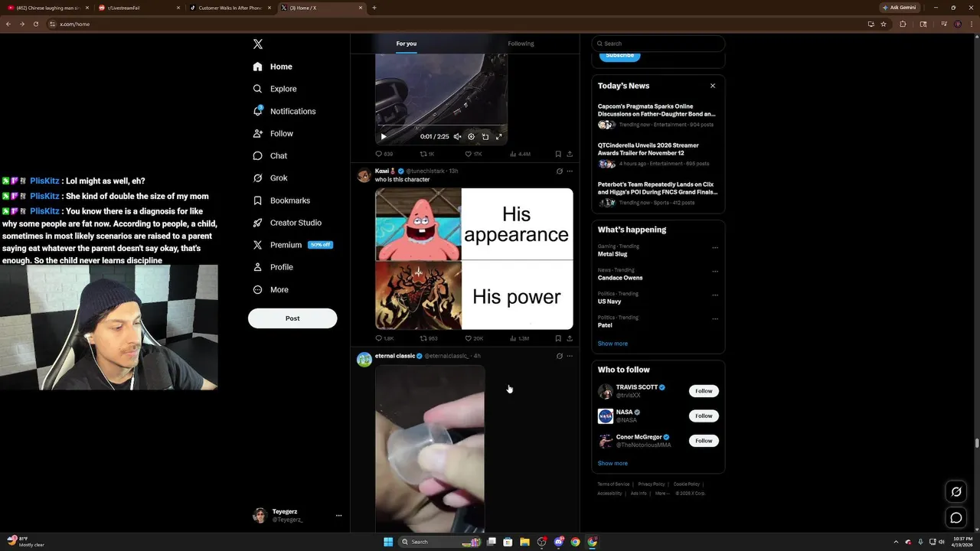
Task: Repost the post with 963 reposts
Action: tap(429, 338)
